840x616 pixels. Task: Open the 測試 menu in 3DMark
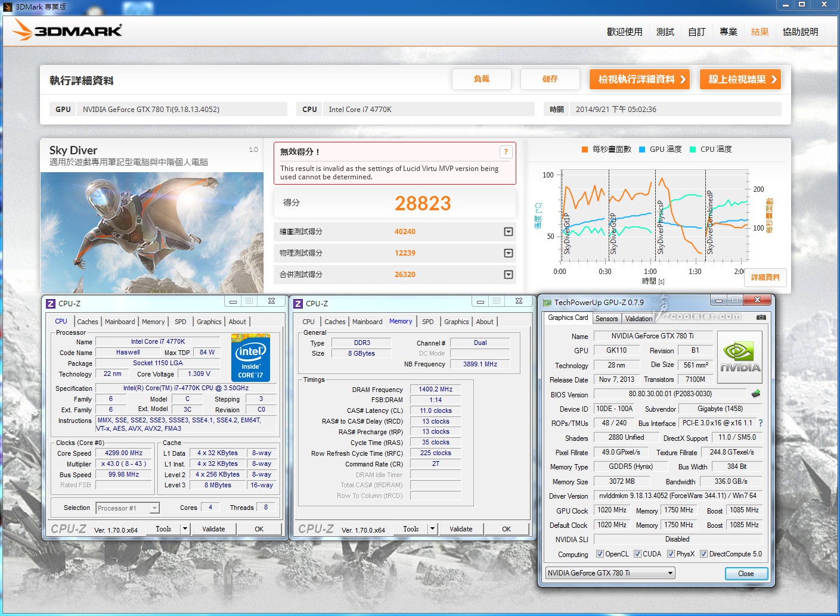coord(665,32)
